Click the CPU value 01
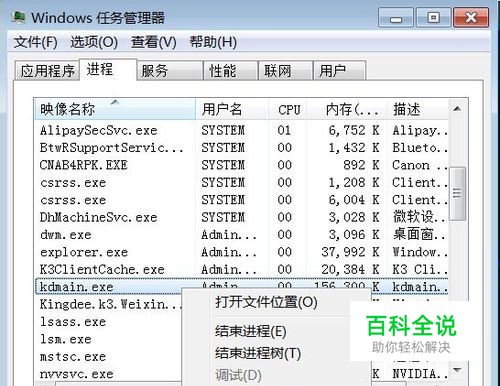The image size is (500, 386). click(284, 130)
